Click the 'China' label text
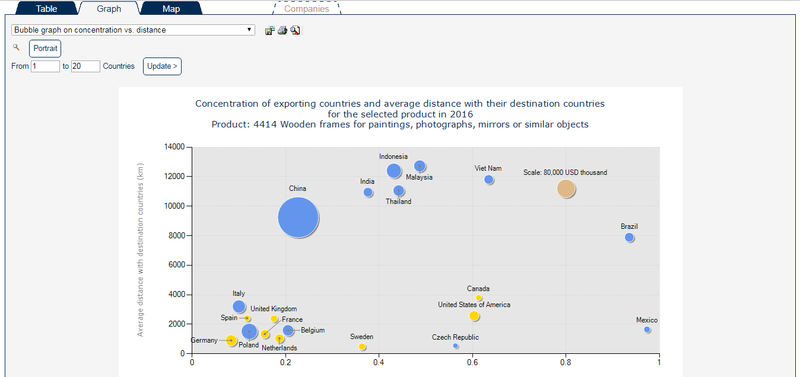 click(297, 188)
